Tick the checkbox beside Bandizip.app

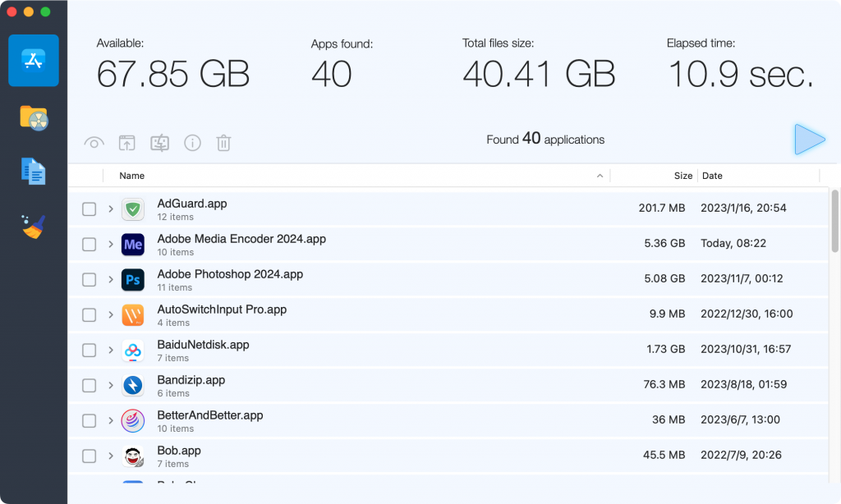[x=89, y=385]
